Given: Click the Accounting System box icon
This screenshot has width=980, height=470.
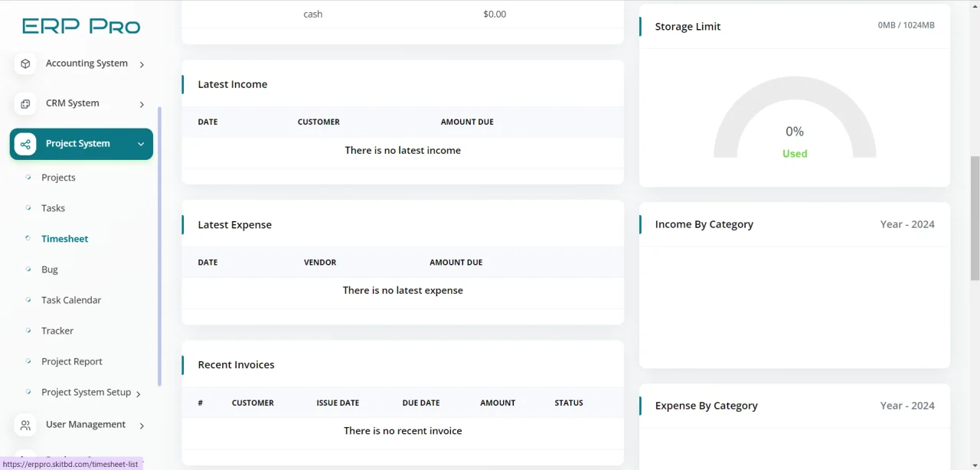Looking at the screenshot, I should [25, 64].
